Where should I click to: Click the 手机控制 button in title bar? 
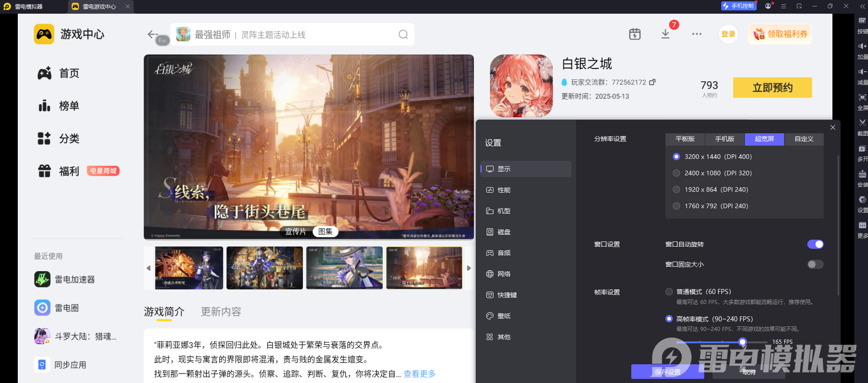738,6
